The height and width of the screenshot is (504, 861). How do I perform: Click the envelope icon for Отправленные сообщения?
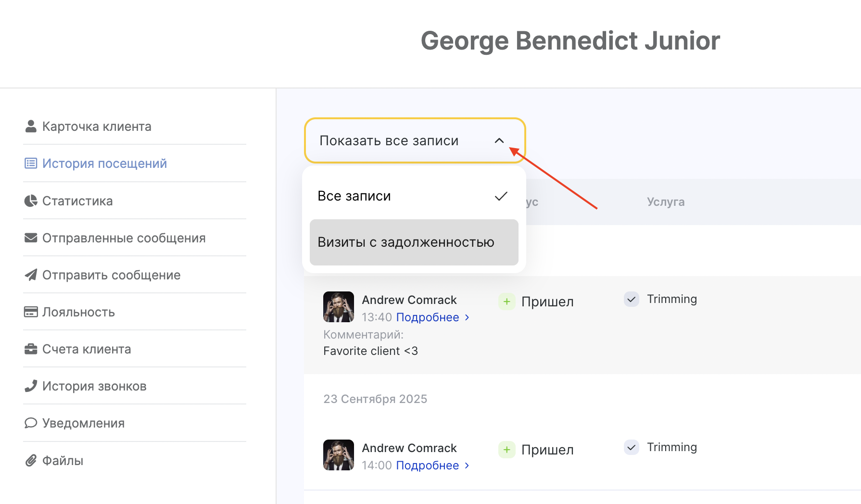click(31, 238)
